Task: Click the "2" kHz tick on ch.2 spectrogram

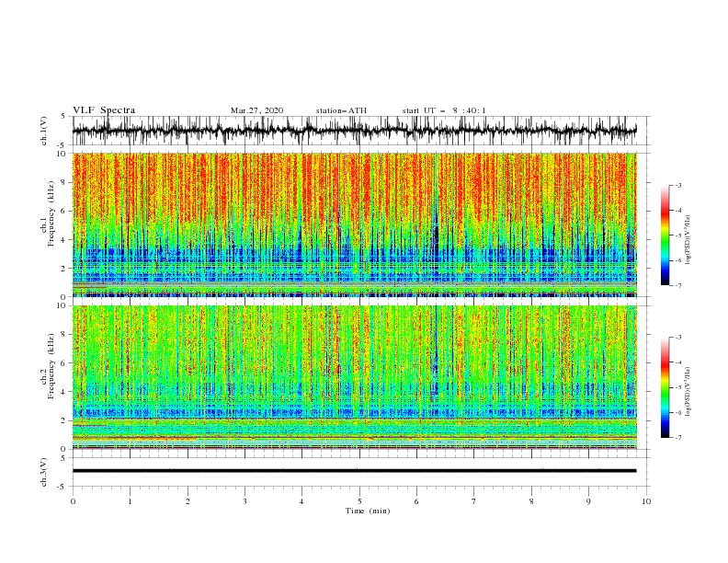Action: 64,420
